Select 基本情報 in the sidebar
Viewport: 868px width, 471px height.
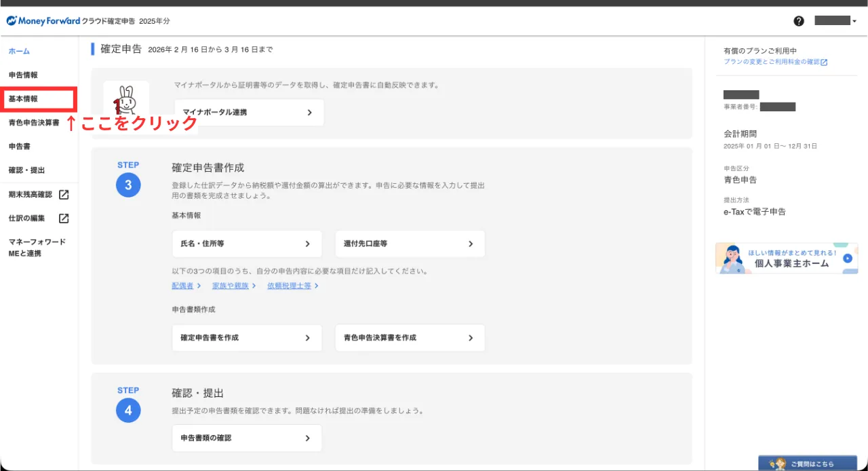pyautogui.click(x=24, y=99)
